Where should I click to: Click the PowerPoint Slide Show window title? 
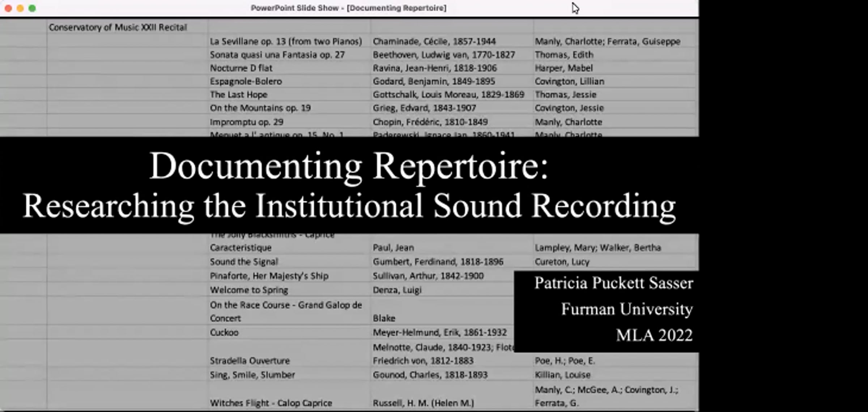[348, 8]
